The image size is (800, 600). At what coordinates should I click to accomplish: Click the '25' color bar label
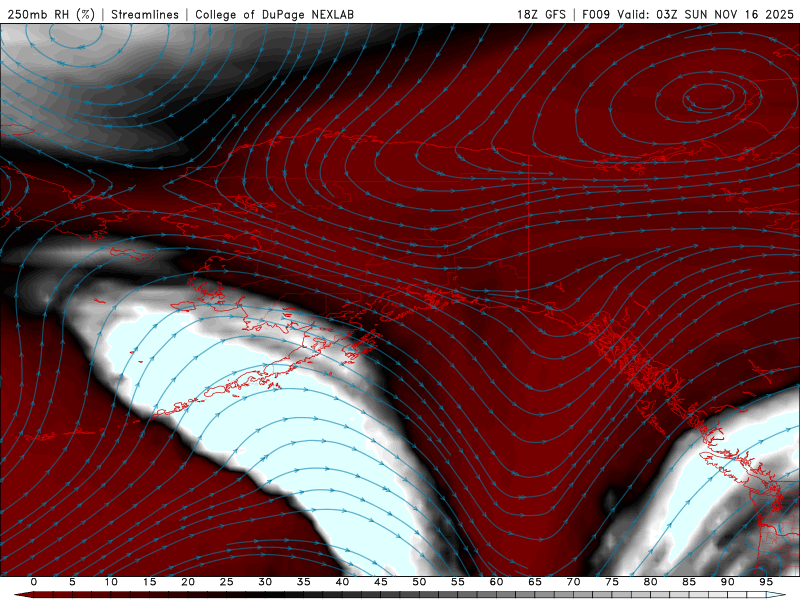(x=227, y=582)
